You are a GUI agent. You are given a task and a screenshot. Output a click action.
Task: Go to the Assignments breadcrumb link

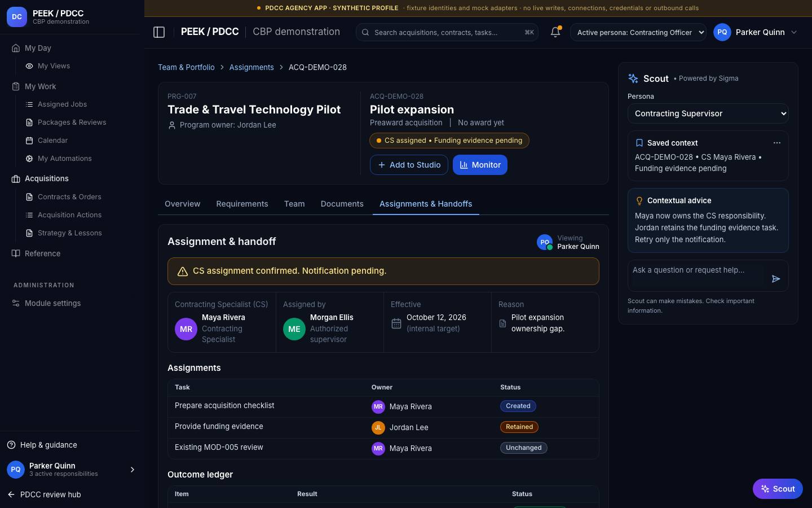point(251,67)
